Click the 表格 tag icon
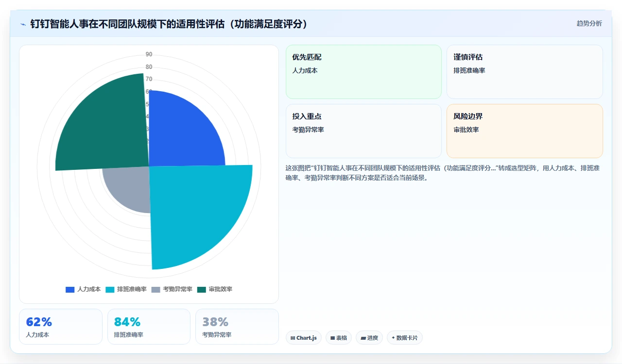This screenshot has height=364, width=622. [332, 338]
